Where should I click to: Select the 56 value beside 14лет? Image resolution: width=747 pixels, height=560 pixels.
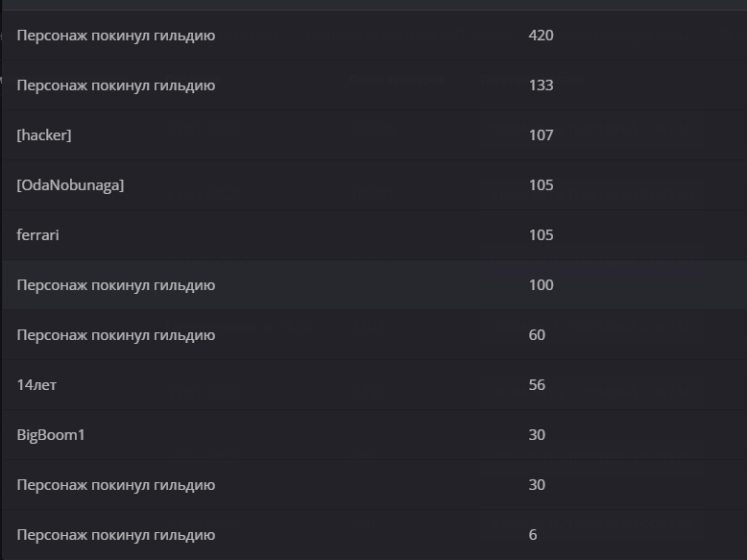point(537,385)
